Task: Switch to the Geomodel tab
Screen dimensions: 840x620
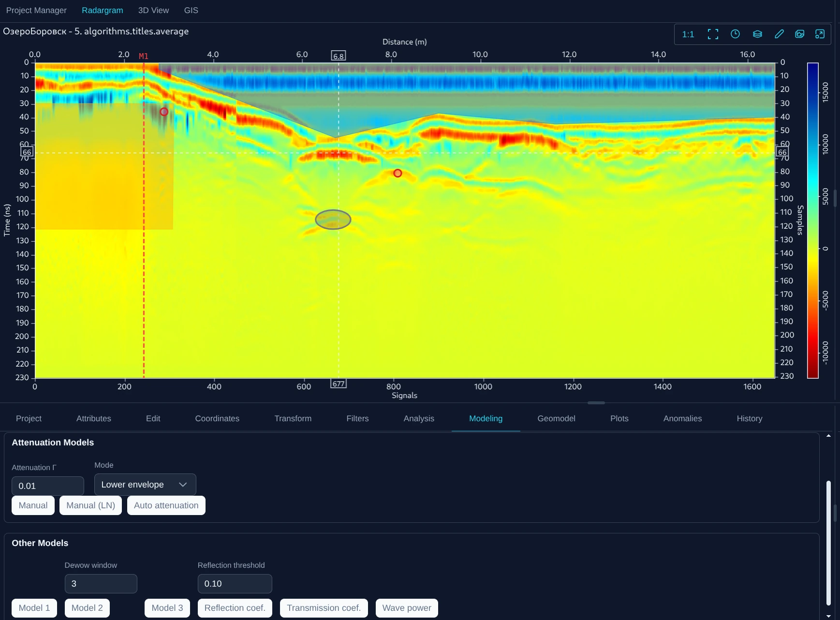Action: [556, 418]
